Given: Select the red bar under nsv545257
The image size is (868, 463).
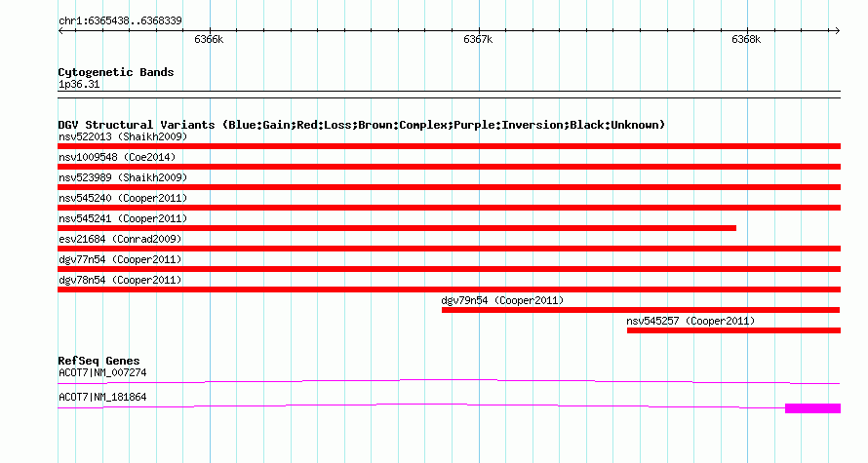Looking at the screenshot, I should click(734, 330).
